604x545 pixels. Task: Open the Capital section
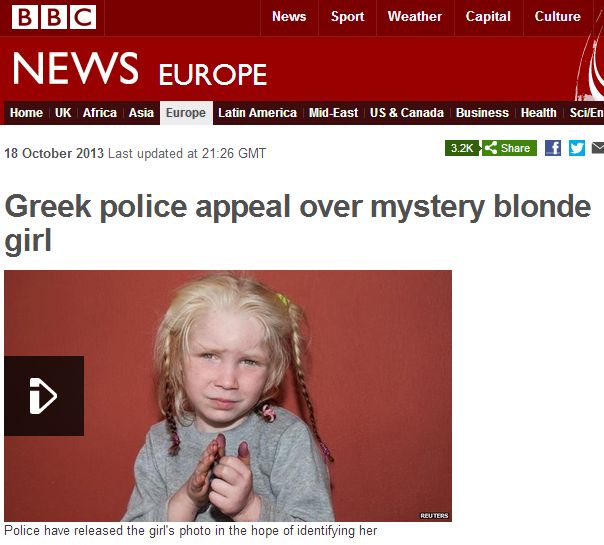(x=488, y=17)
